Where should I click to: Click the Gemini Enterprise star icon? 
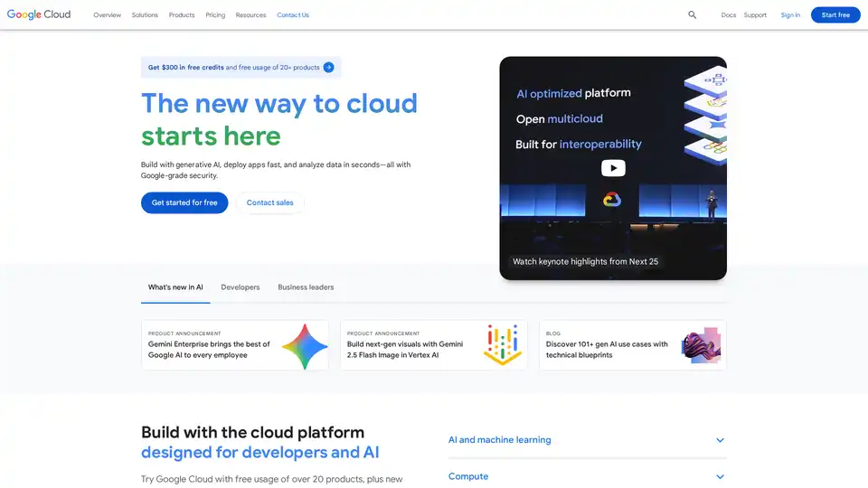pos(305,345)
